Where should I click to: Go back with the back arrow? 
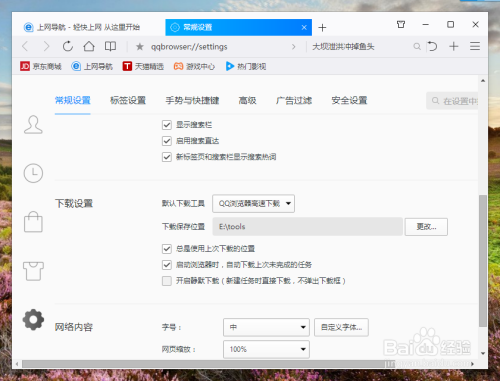pyautogui.click(x=25, y=46)
